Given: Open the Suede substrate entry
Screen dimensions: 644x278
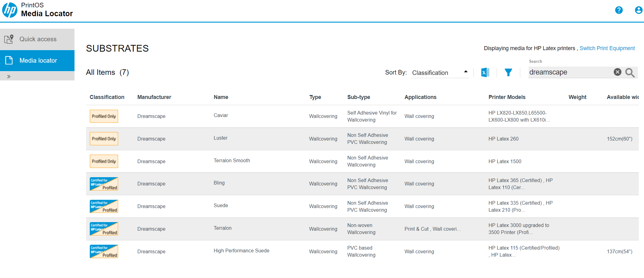Looking at the screenshot, I should pyautogui.click(x=221, y=206).
